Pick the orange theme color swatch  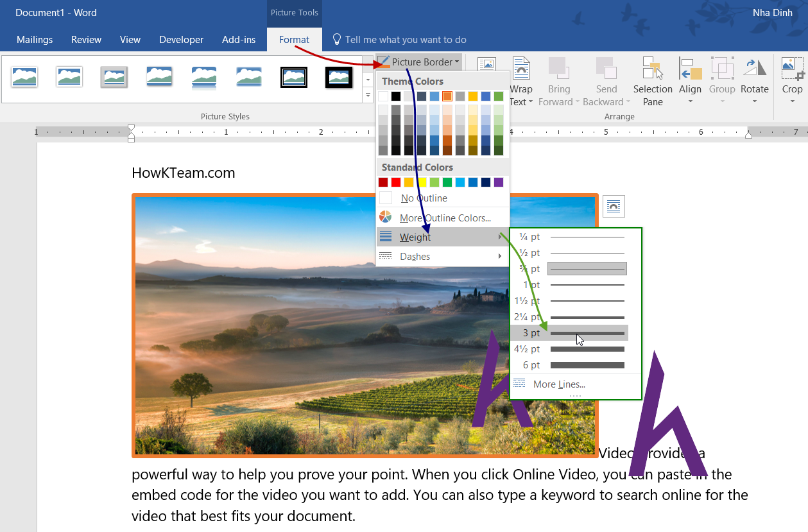pyautogui.click(x=447, y=96)
